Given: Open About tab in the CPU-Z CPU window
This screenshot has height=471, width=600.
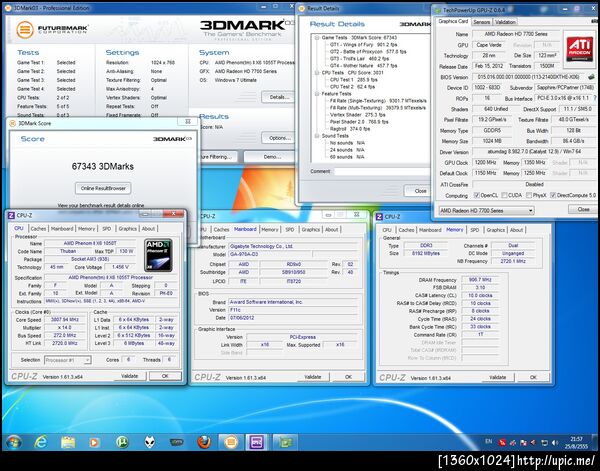Looking at the screenshot, I should (x=148, y=228).
